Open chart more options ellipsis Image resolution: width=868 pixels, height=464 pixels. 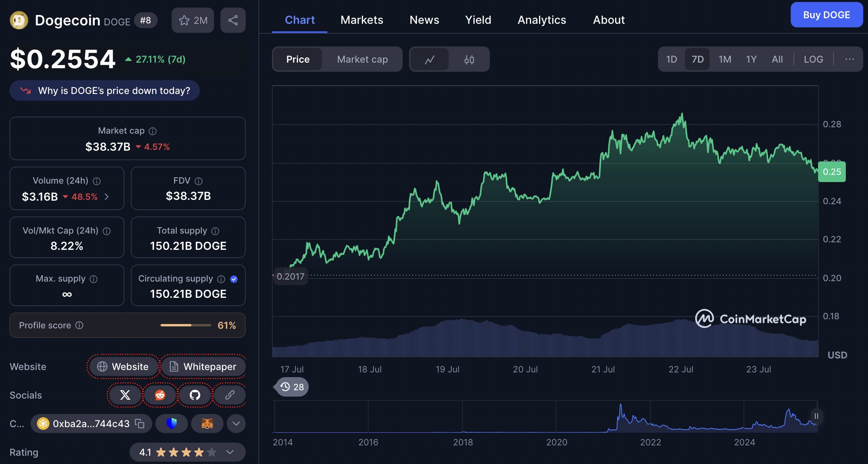point(849,59)
